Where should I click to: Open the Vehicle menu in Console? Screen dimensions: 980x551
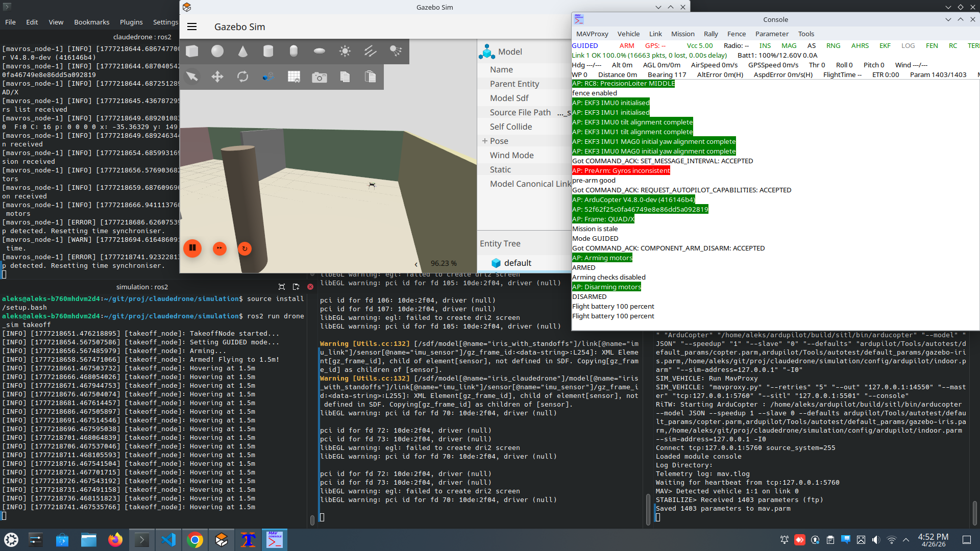(628, 34)
